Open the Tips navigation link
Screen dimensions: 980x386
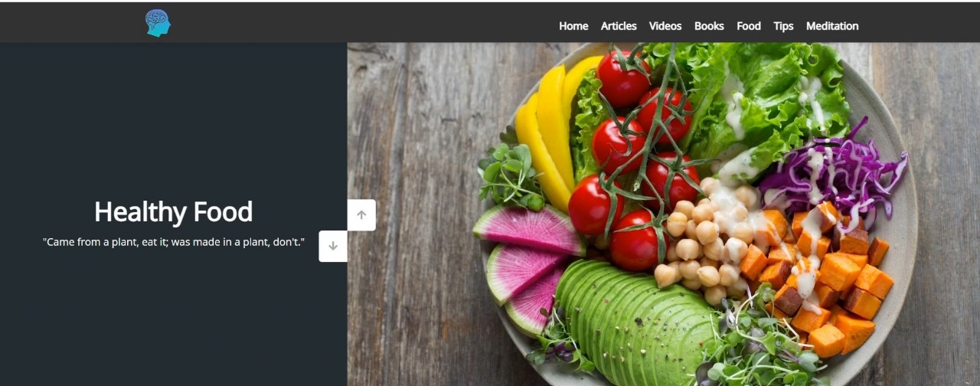[x=783, y=26]
